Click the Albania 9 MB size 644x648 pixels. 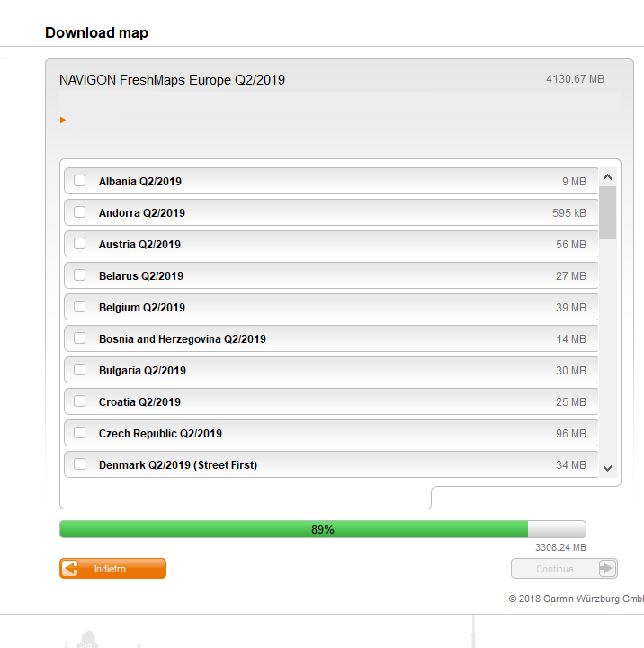click(574, 182)
